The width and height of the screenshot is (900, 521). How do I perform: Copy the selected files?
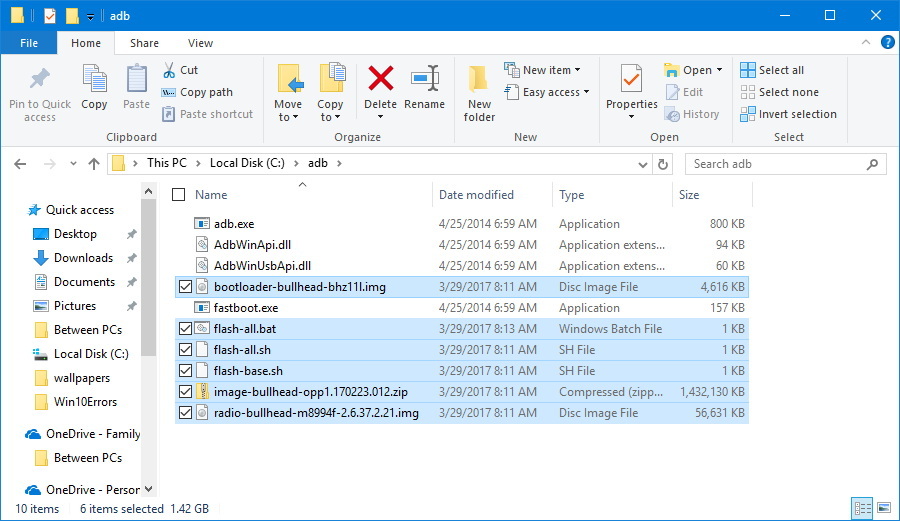coord(94,87)
